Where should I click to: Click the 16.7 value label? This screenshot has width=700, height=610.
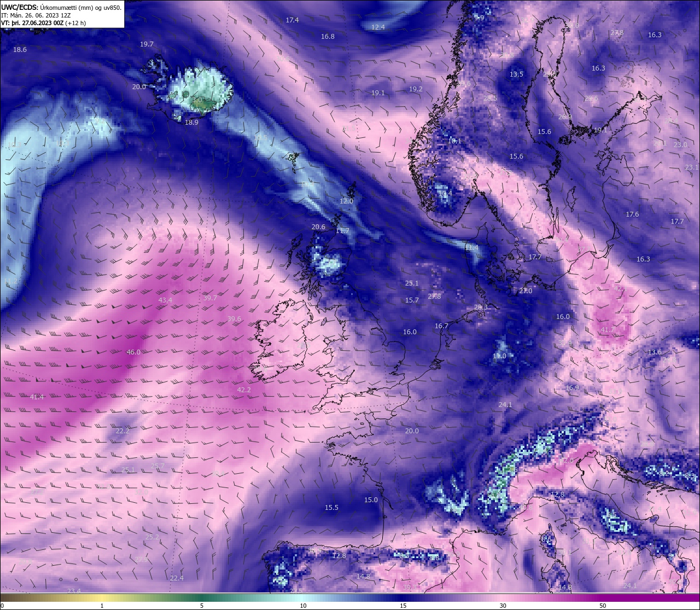[441, 326]
